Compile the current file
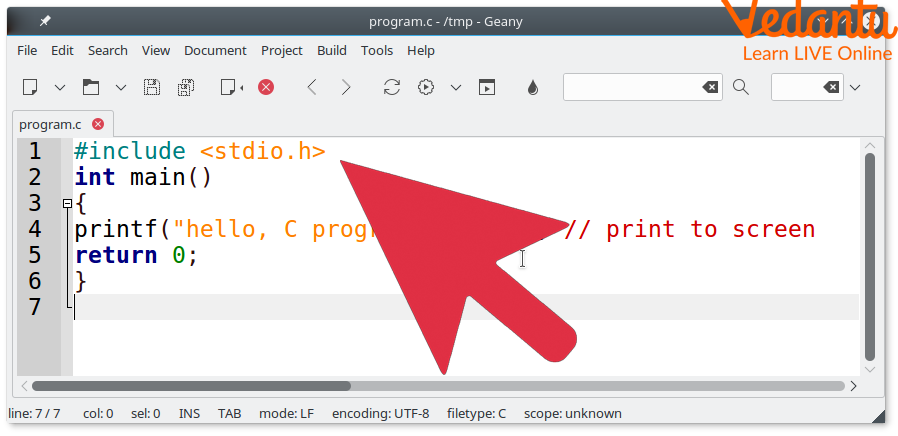Viewport: 898px width, 436px height. point(392,88)
